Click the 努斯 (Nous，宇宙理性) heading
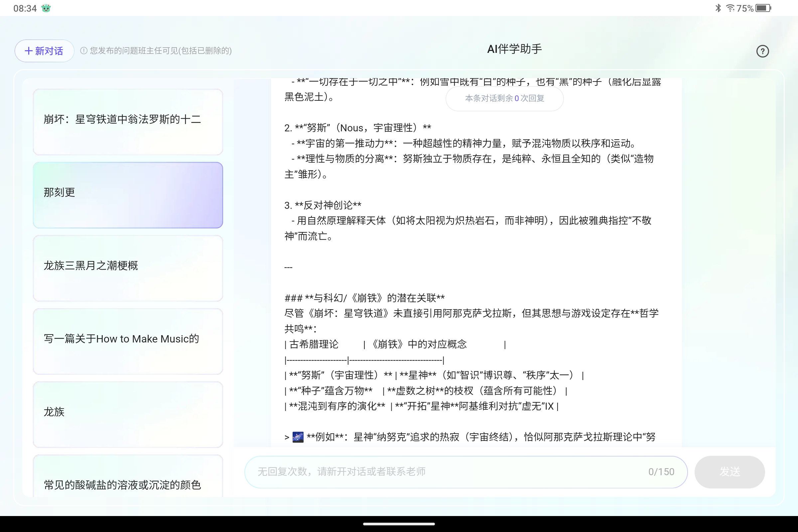Viewport: 798px width, 532px height. tap(358, 128)
